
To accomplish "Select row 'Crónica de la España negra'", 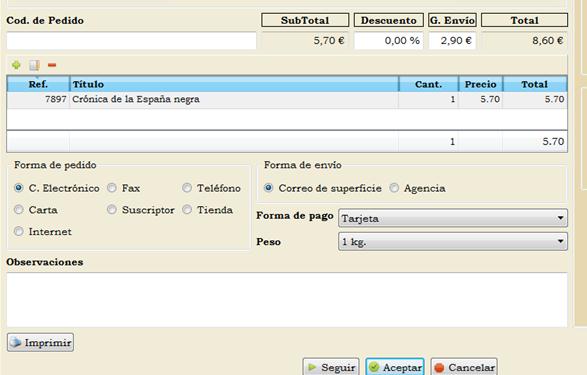I will click(287, 100).
